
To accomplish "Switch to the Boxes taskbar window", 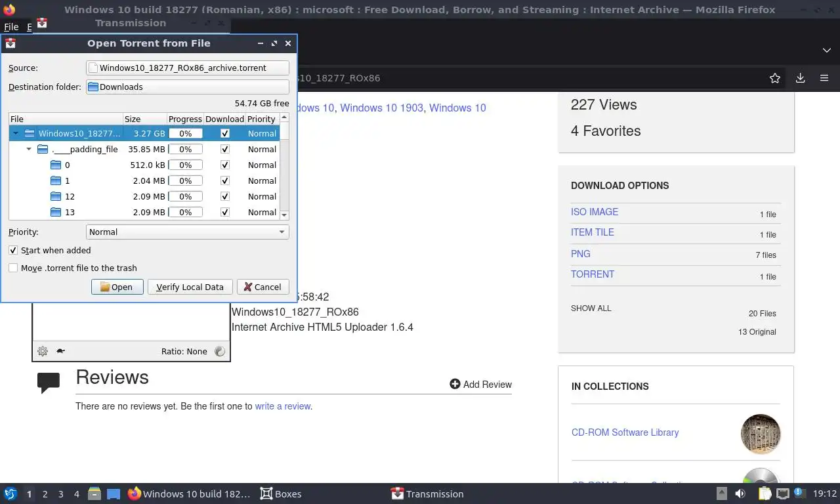I will [281, 493].
